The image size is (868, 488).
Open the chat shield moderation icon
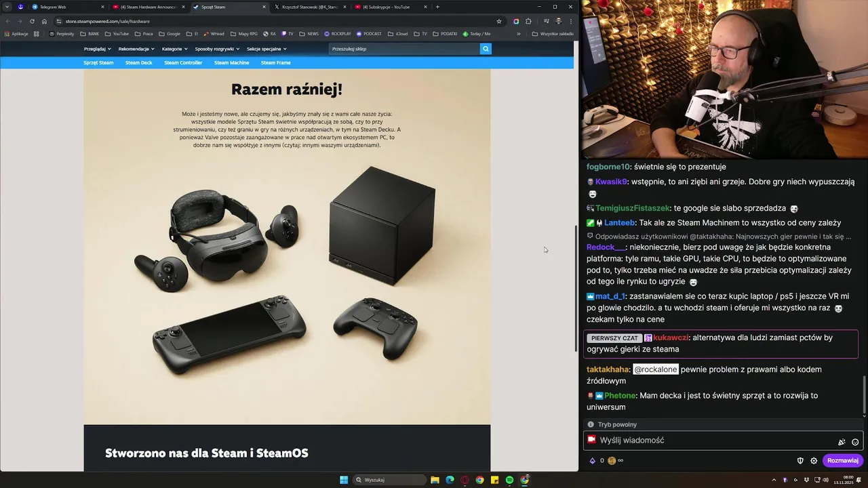800,461
